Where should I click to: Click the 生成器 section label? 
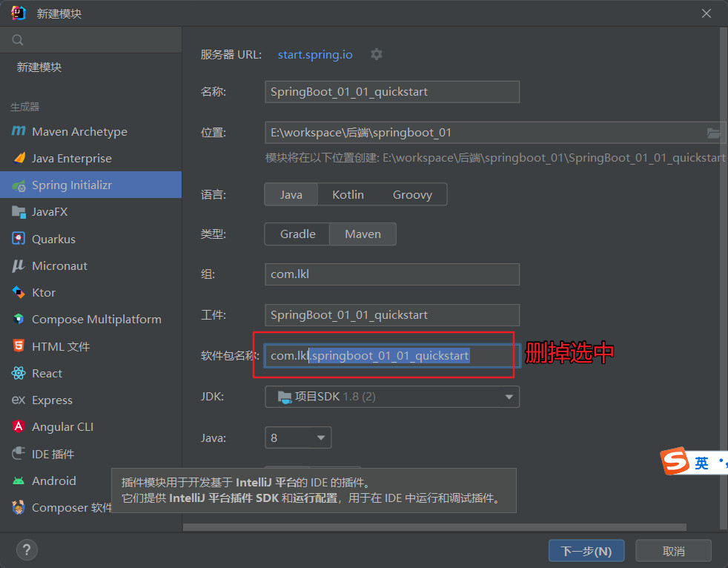(25, 107)
